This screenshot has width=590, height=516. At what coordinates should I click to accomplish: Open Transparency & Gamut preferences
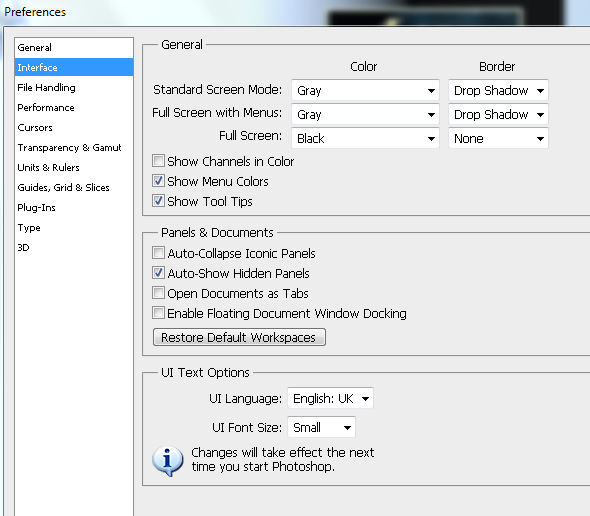click(x=74, y=148)
